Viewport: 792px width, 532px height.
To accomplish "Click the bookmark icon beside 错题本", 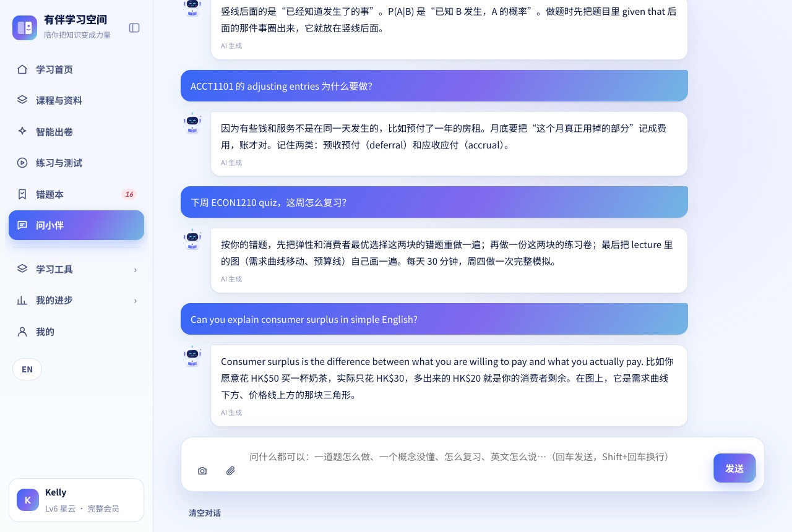I will point(22,194).
